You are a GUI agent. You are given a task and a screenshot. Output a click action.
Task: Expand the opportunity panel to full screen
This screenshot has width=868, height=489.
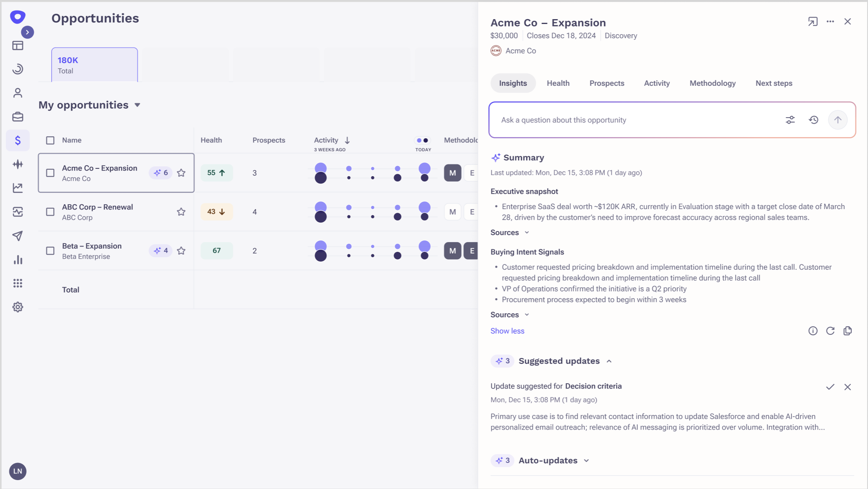(813, 21)
